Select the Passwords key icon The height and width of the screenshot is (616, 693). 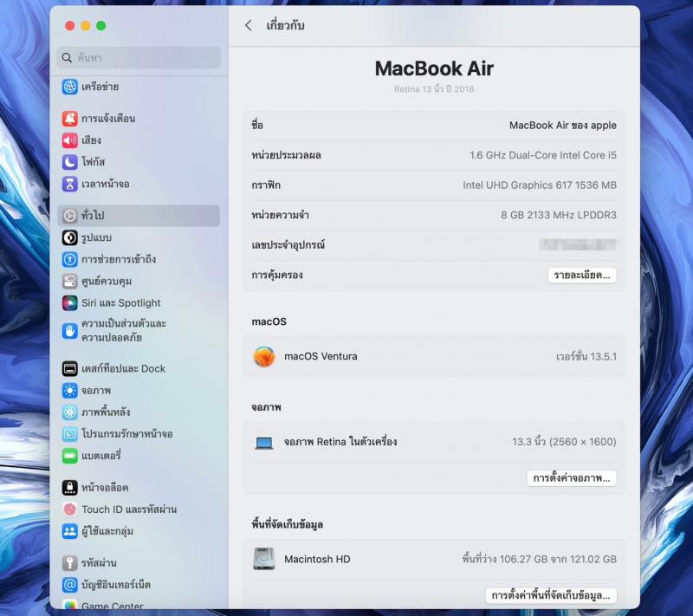[70, 563]
